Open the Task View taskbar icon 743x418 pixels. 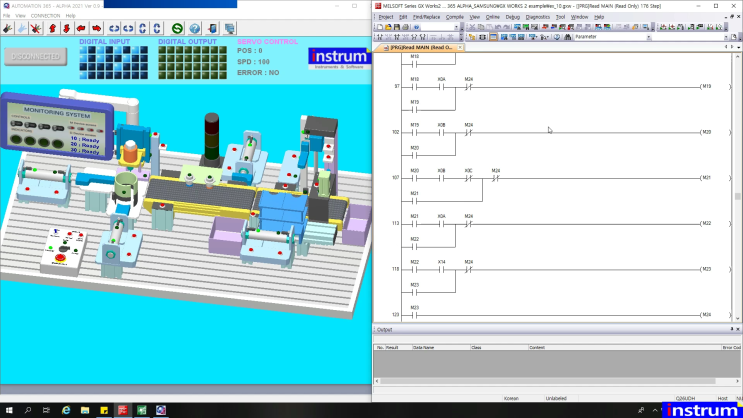coord(46,410)
